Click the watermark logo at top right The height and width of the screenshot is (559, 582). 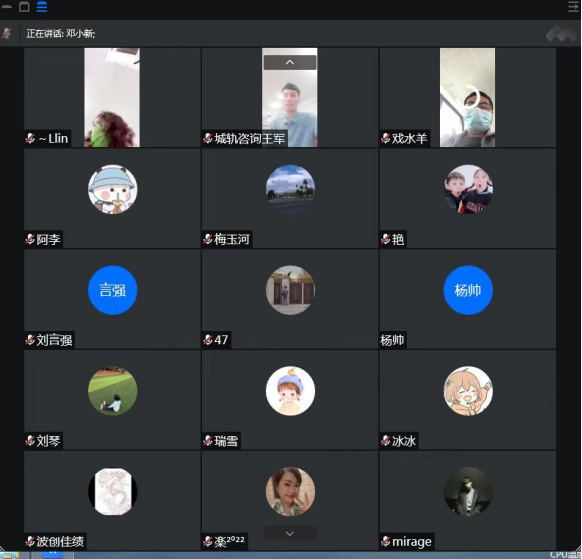coord(560,34)
